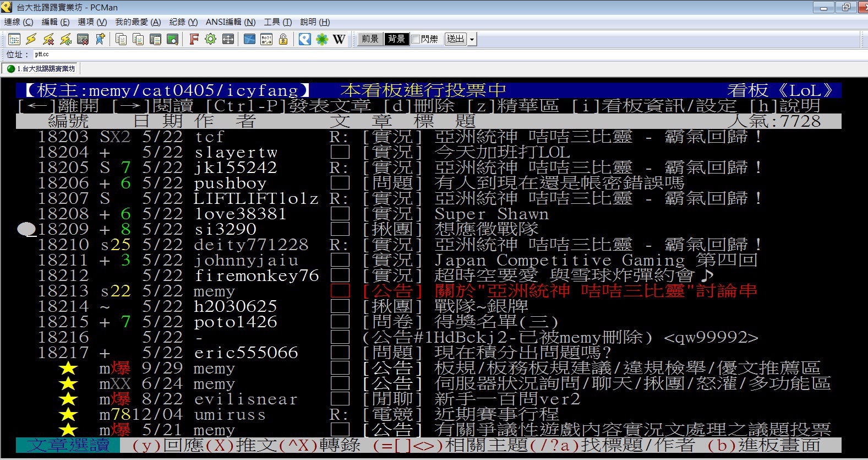The image size is (868, 460).
Task: Open the 連線 (C) menu
Action: pyautogui.click(x=19, y=22)
